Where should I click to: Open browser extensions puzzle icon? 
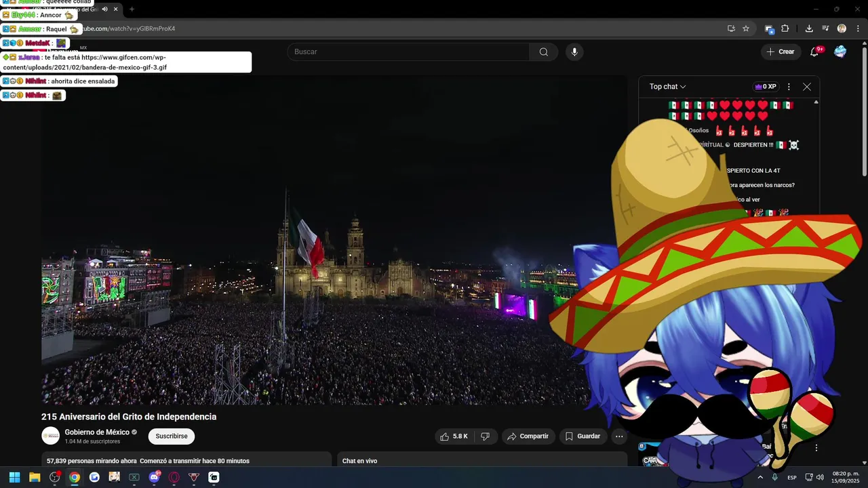click(x=785, y=28)
